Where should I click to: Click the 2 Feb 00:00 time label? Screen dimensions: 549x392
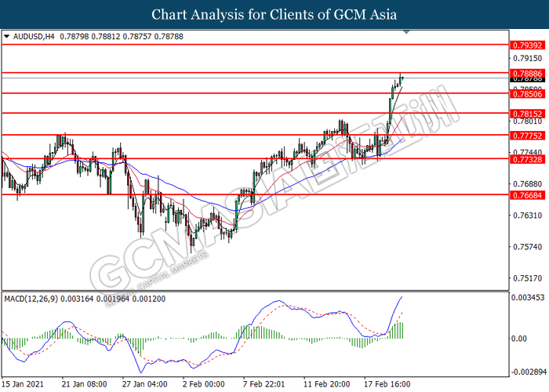[204, 384]
